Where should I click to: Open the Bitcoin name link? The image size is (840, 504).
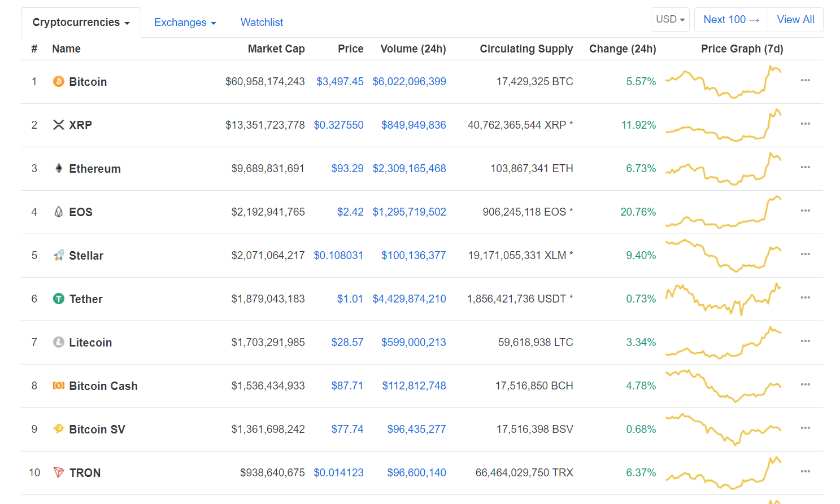88,82
